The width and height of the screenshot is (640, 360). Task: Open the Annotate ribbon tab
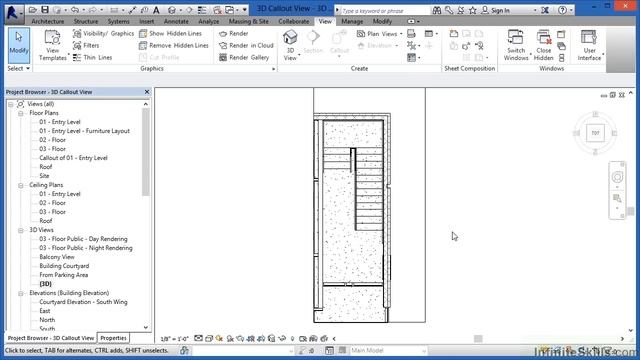176,21
